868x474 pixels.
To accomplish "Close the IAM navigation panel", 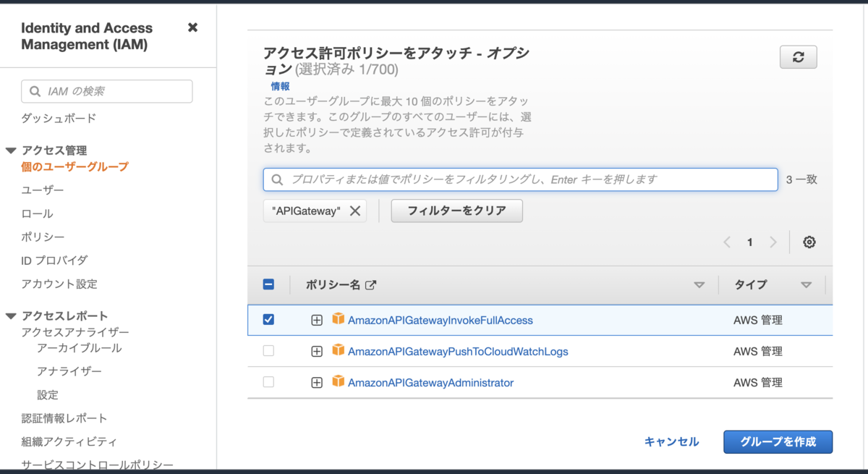I will tap(192, 27).
